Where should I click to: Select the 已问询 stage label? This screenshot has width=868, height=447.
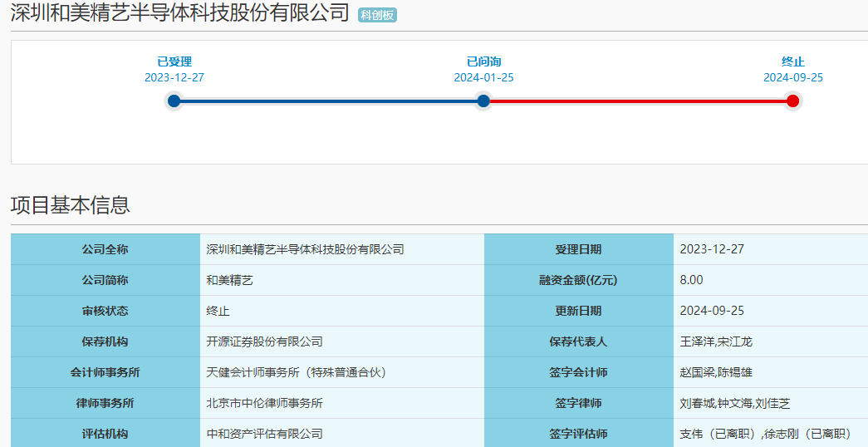click(483, 61)
